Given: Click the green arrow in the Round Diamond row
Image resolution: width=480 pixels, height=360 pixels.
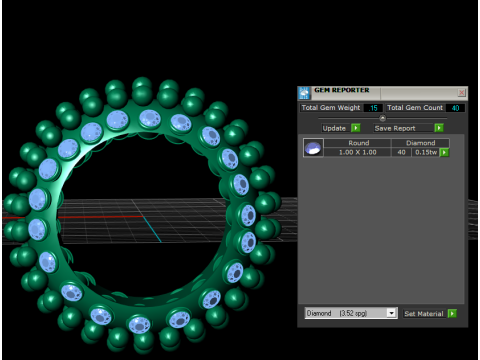Looking at the screenshot, I should 444,152.
